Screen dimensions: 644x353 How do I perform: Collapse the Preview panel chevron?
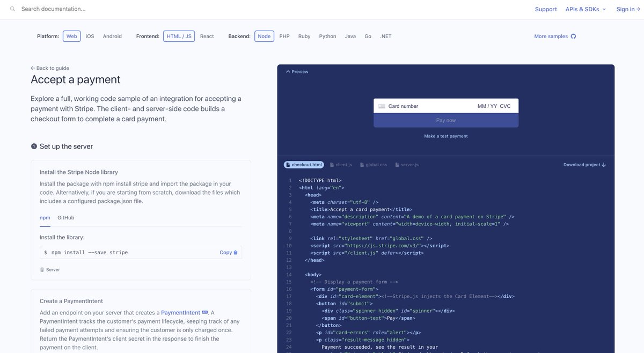click(288, 71)
